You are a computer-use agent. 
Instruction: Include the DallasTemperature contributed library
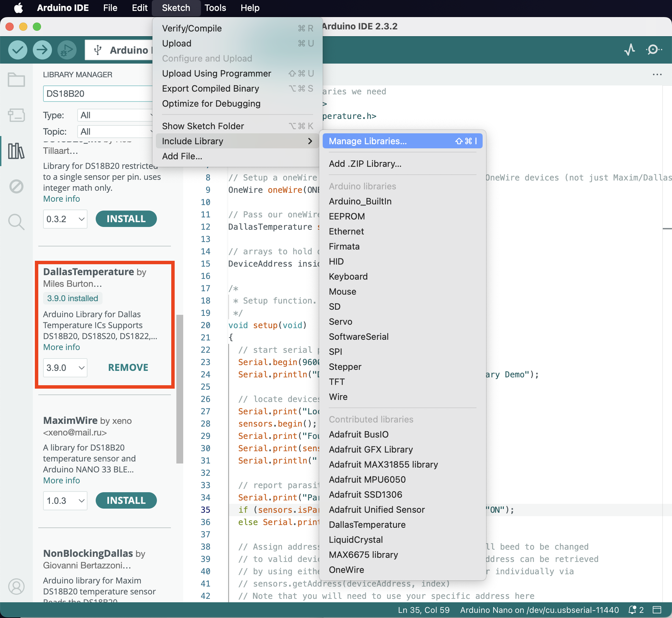tap(402, 525)
